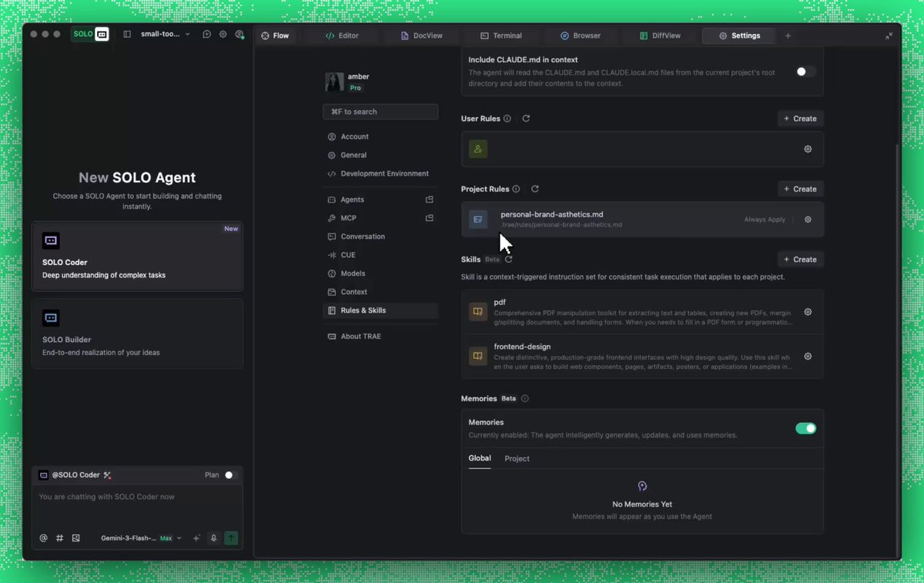Toggle Include CLAUDE.md in context switch
924x583 pixels.
point(805,72)
